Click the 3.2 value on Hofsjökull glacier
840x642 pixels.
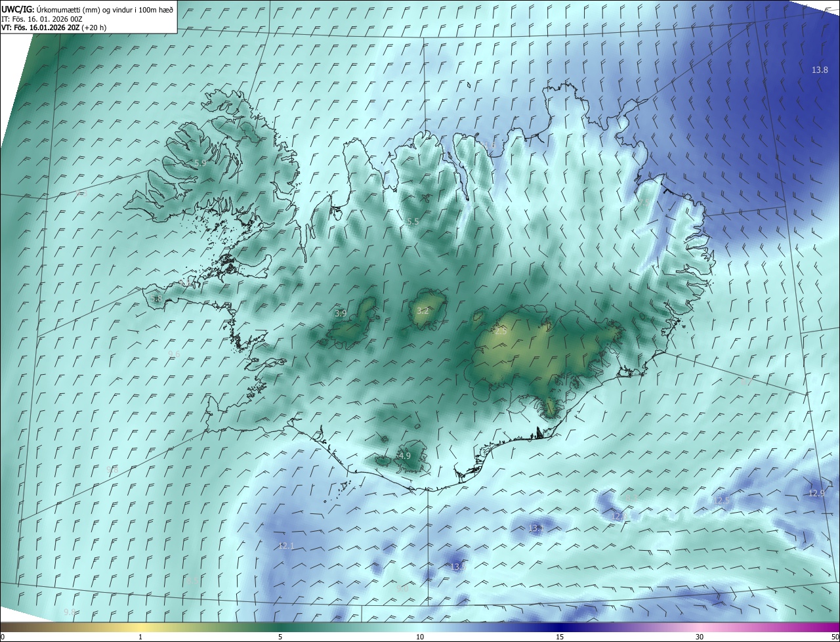pyautogui.click(x=423, y=310)
